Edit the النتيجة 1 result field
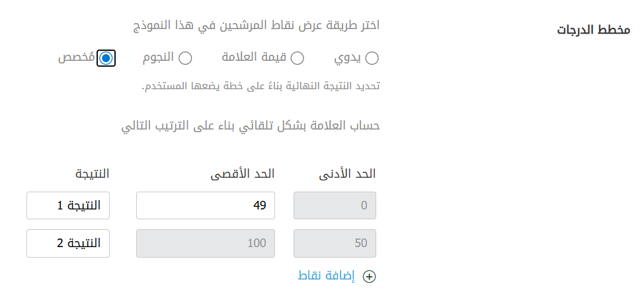The image size is (644, 294). [x=68, y=205]
